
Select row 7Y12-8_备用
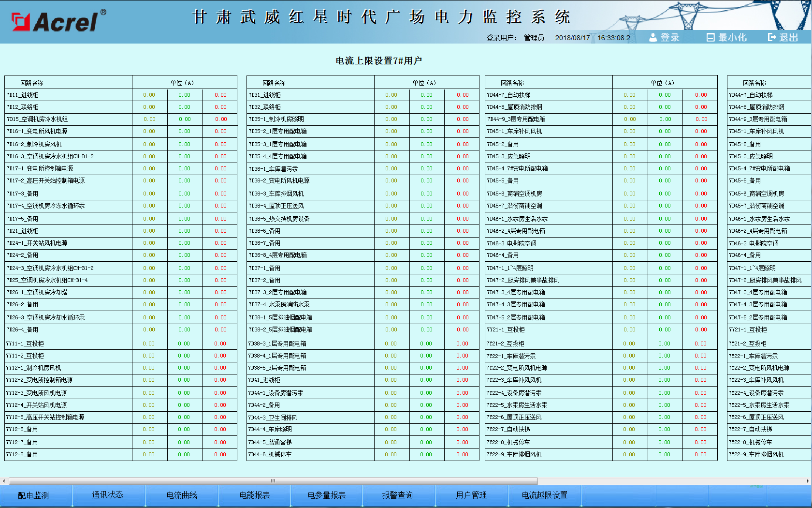(121, 455)
